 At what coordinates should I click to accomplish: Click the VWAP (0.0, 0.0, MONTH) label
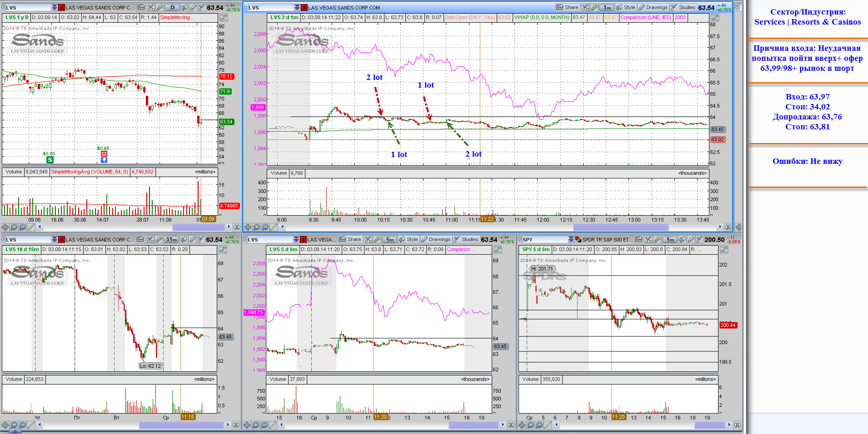point(542,18)
